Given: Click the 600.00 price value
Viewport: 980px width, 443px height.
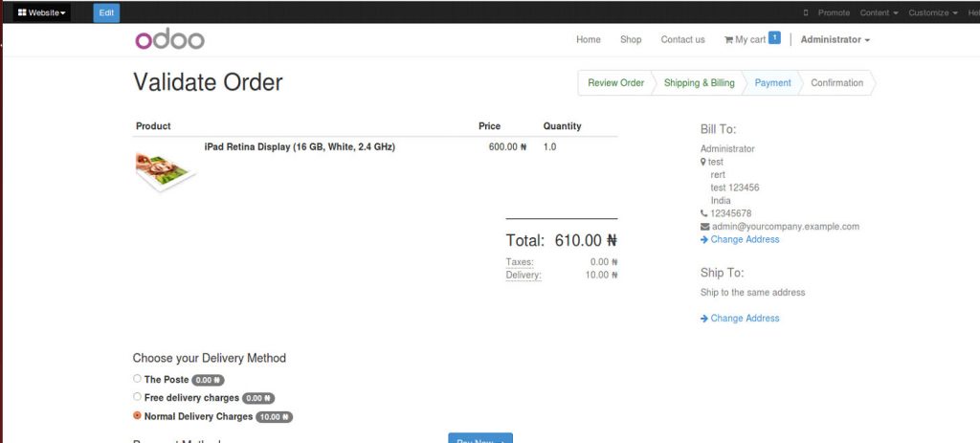Looking at the screenshot, I should coord(507,147).
